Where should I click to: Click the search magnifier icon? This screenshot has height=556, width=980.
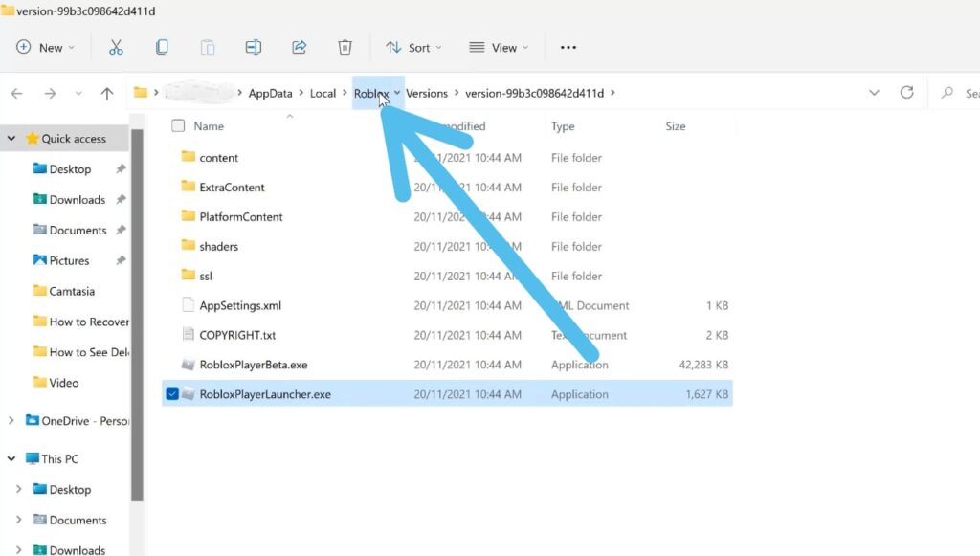(x=947, y=93)
